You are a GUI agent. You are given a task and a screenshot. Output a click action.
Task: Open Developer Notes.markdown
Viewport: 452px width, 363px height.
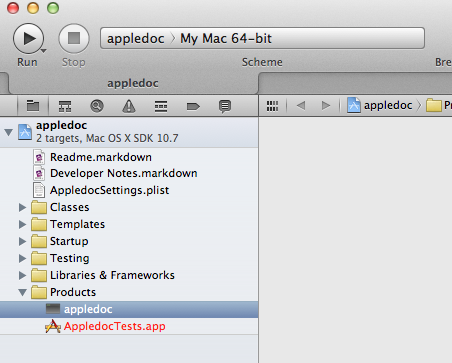point(123,173)
